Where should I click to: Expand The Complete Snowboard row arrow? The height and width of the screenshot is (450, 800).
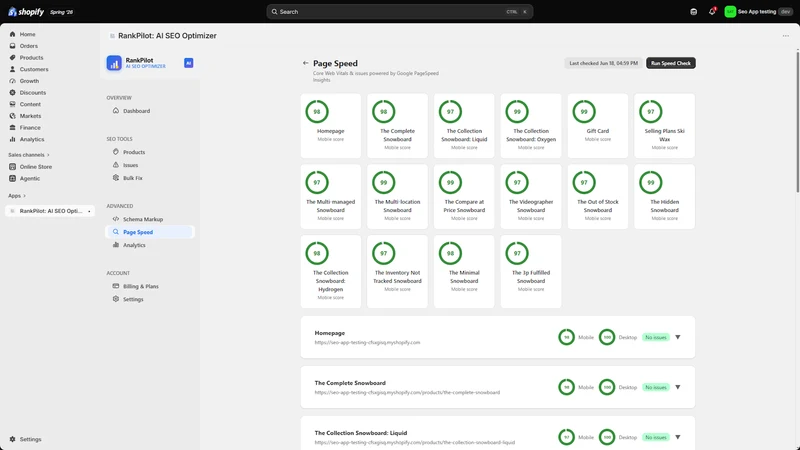click(x=678, y=387)
